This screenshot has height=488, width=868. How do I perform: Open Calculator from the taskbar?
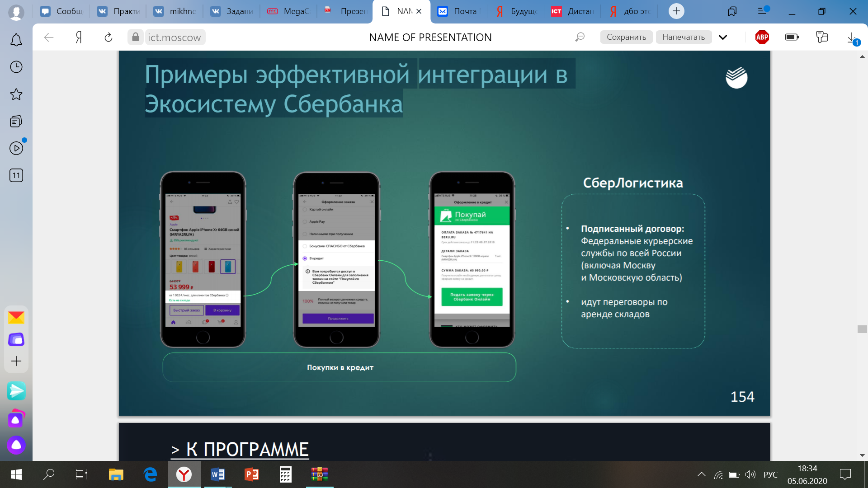[286, 474]
